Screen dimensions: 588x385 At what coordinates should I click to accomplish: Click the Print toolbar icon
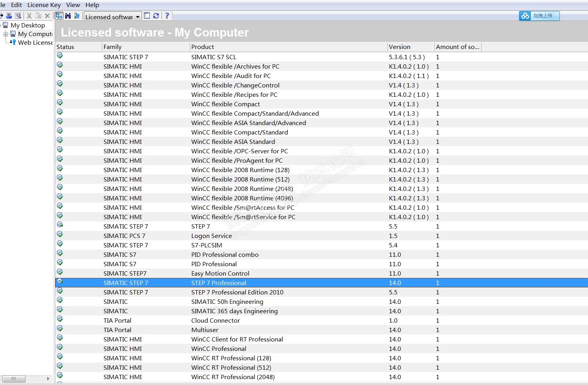pyautogui.click(x=9, y=16)
